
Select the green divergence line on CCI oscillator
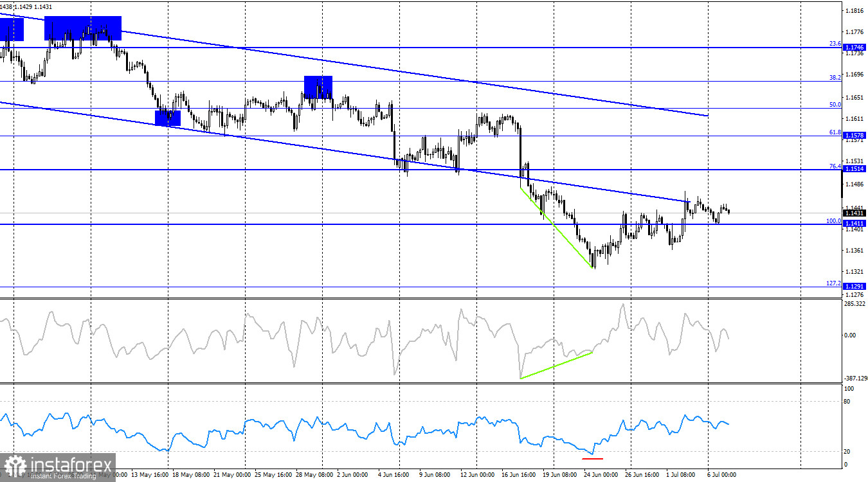557,365
